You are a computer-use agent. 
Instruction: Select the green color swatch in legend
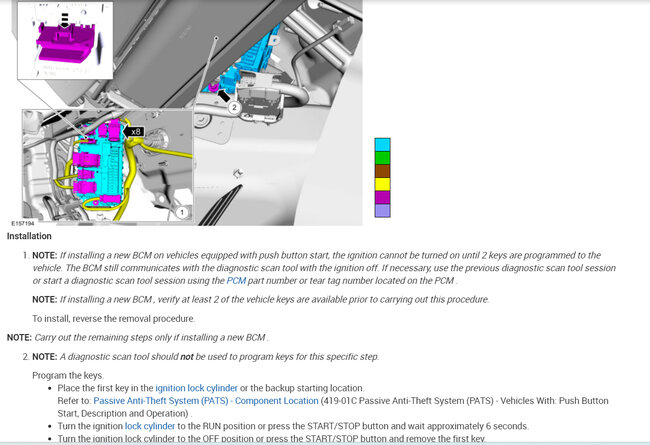(x=382, y=158)
